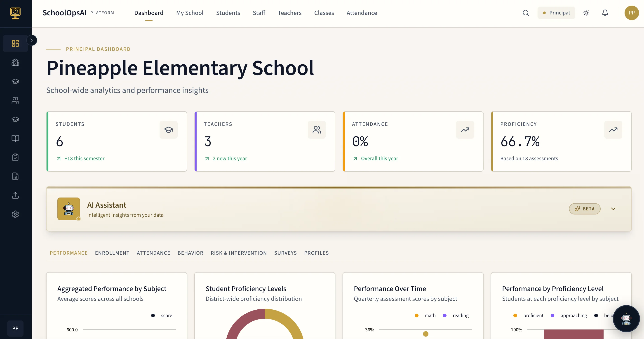644x339 pixels.
Task: Select the school building icon in sidebar
Action: [15, 62]
